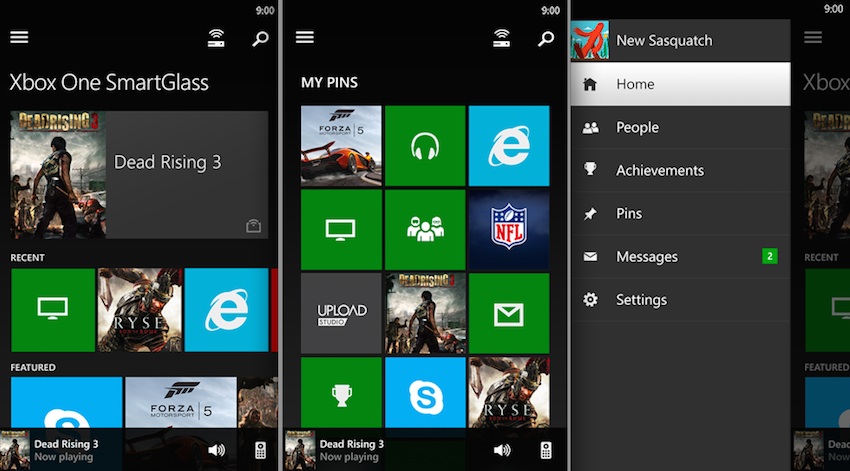
Task: Select Home in the side menu
Action: point(680,84)
